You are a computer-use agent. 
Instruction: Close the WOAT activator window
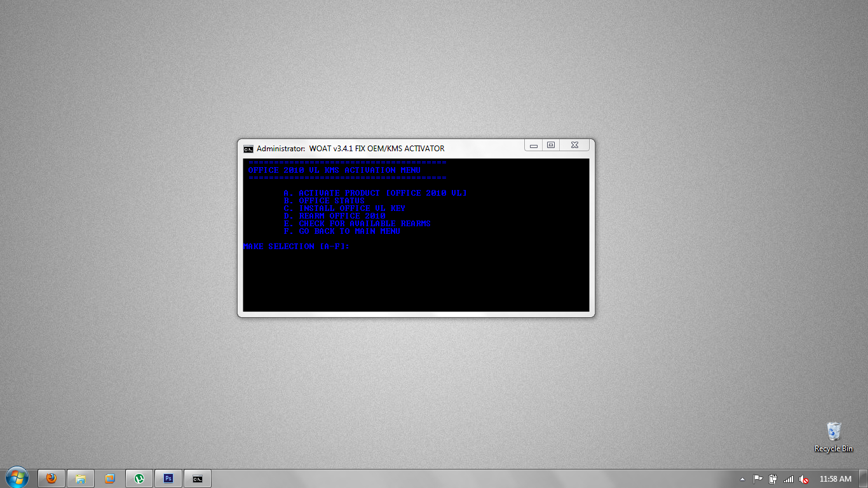coord(574,146)
